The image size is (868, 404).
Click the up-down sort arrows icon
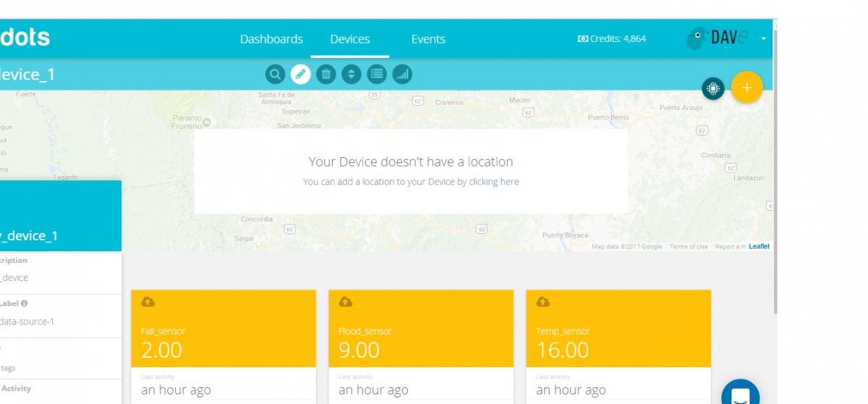click(x=352, y=74)
